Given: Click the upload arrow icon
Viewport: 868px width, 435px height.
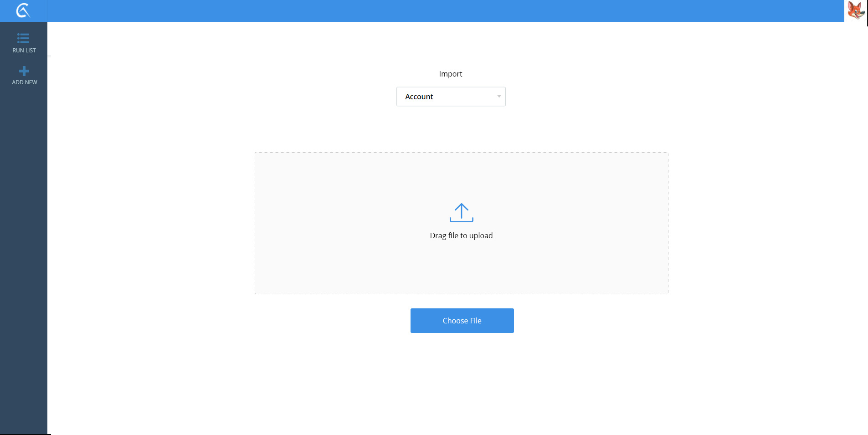Looking at the screenshot, I should pyautogui.click(x=461, y=213).
